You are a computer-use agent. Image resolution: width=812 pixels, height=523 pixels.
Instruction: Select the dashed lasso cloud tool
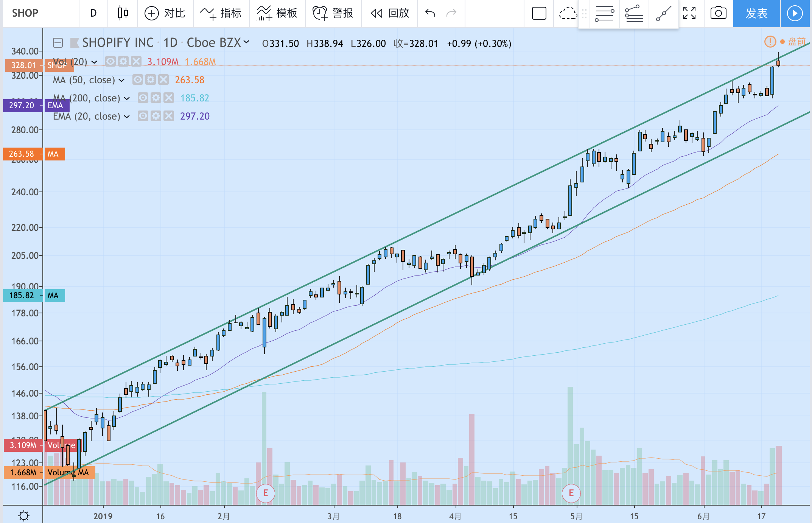(568, 13)
